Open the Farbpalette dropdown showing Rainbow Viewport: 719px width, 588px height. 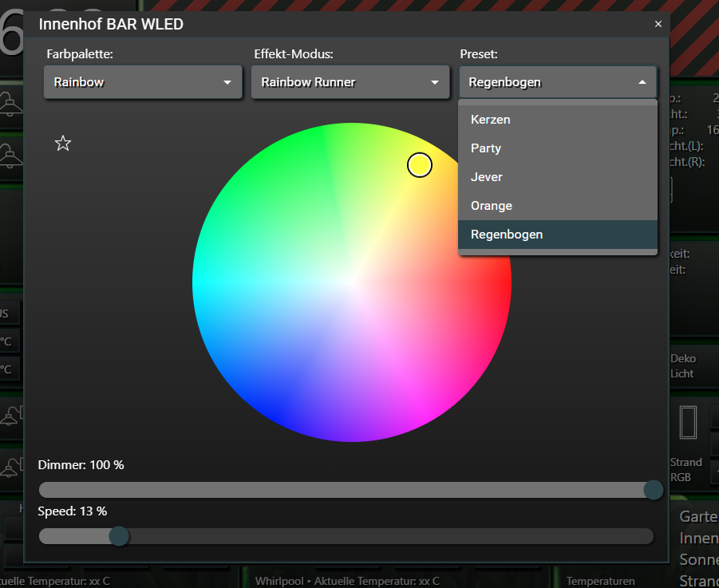tap(143, 82)
